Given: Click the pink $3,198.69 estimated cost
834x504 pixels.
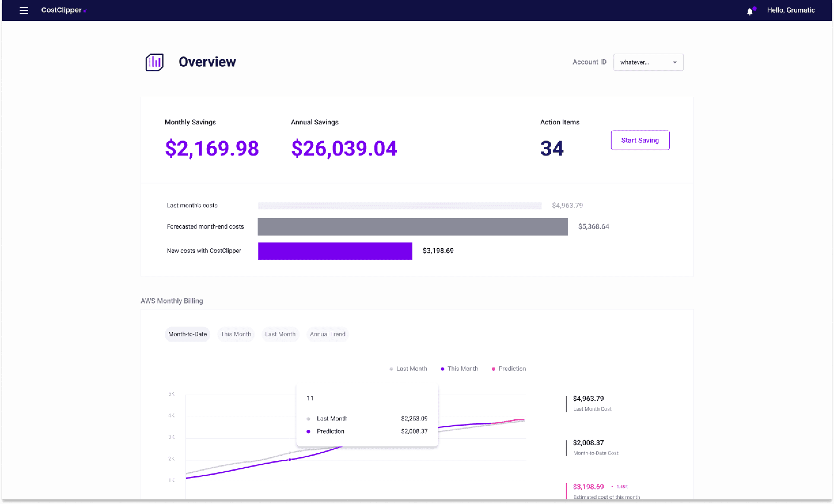Looking at the screenshot, I should click(x=588, y=487).
